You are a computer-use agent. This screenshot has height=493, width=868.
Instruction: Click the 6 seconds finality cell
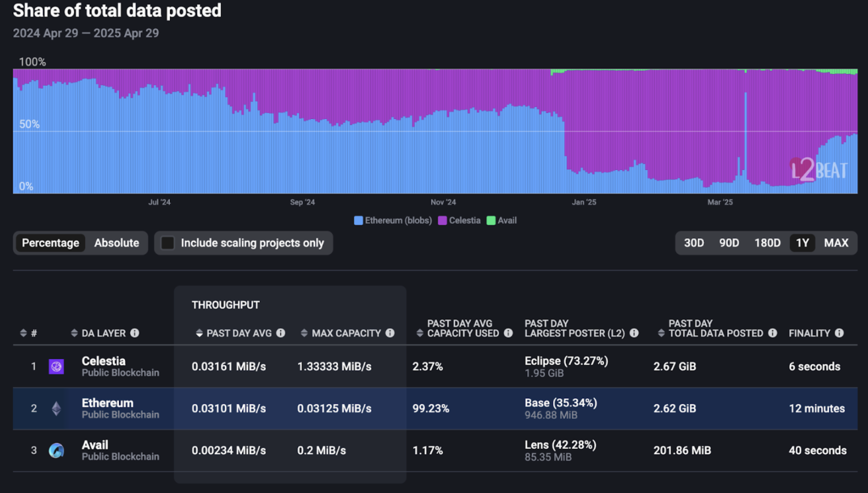tap(814, 367)
